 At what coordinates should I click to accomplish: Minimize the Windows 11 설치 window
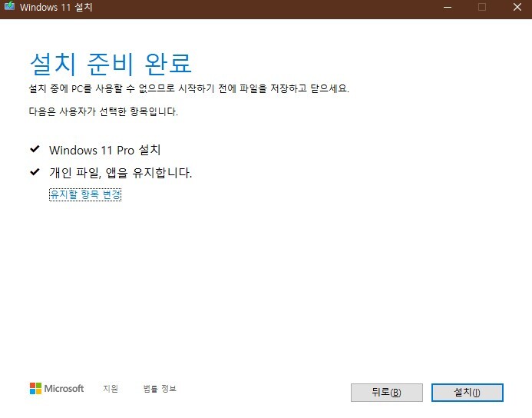[x=448, y=7]
